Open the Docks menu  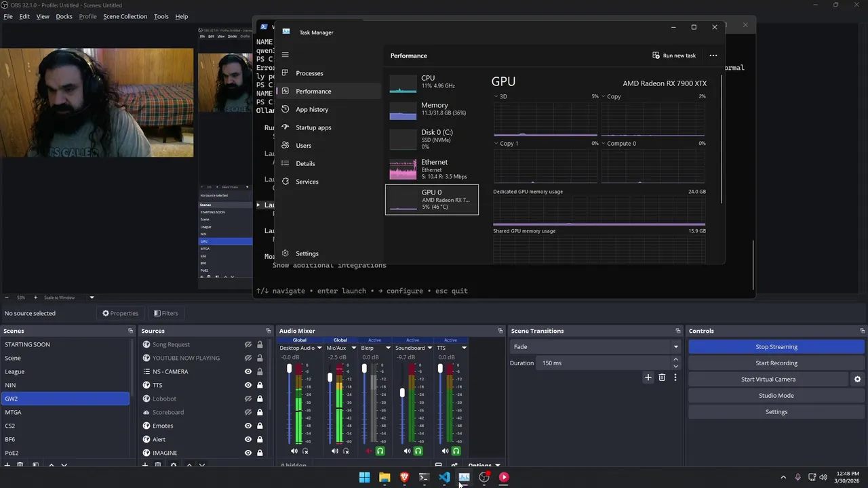point(64,16)
